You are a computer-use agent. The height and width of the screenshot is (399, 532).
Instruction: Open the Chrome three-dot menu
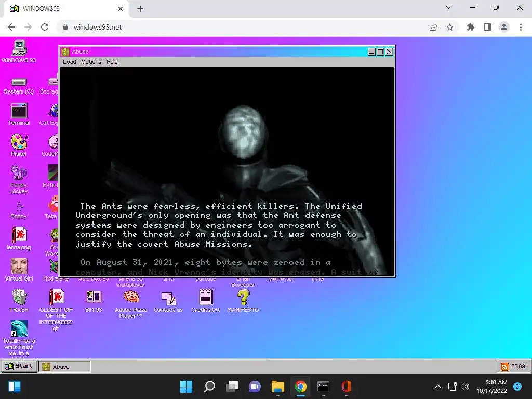point(521,27)
